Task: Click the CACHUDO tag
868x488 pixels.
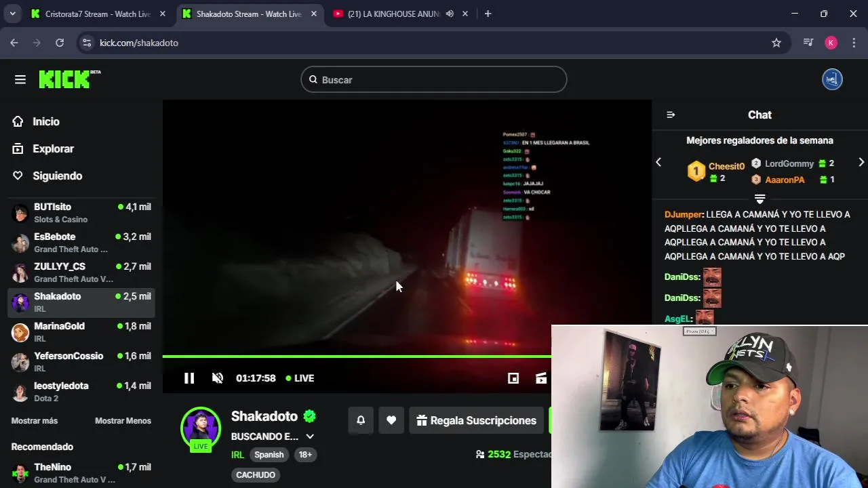Action: [x=256, y=475]
